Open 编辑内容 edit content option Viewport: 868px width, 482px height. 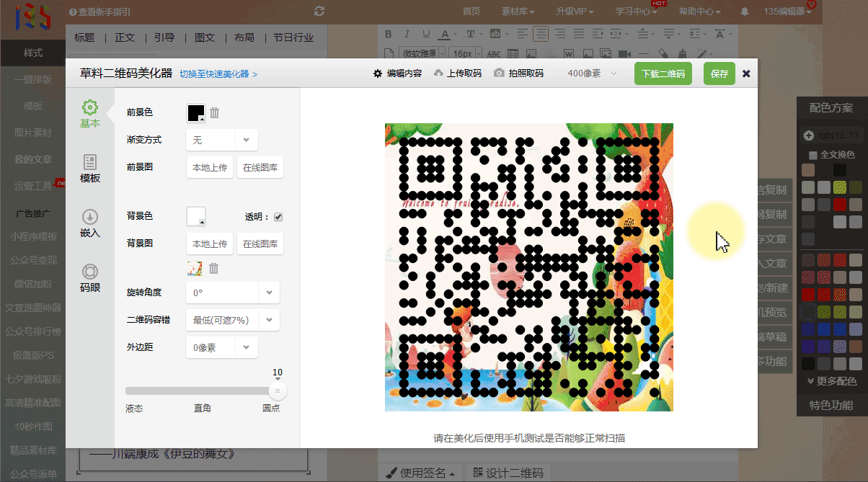click(x=397, y=73)
